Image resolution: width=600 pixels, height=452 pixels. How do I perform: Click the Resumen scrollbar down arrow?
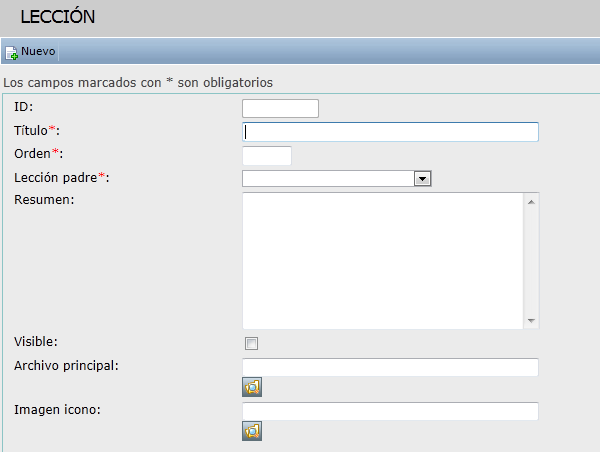click(531, 320)
